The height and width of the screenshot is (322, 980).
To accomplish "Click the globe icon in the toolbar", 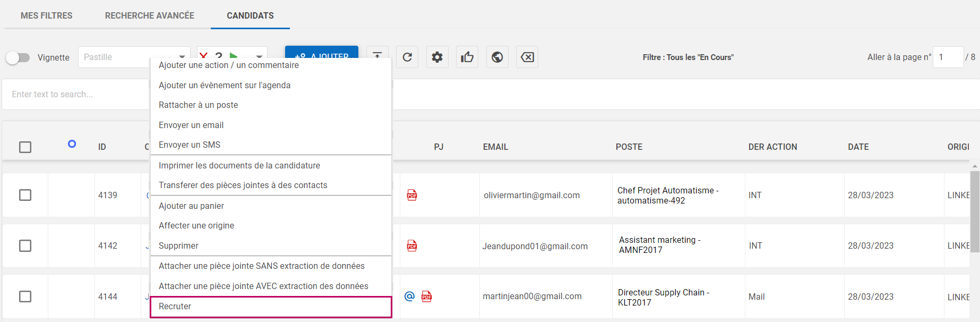I will click(x=497, y=57).
